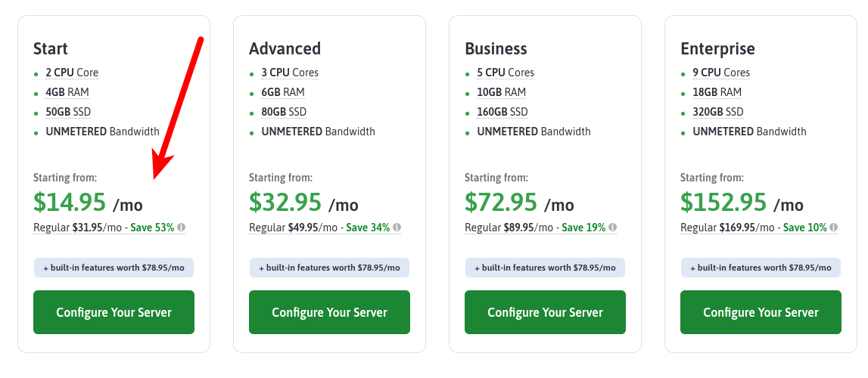Click the 18GB RAM spec link
The image size is (868, 378).
click(x=717, y=92)
